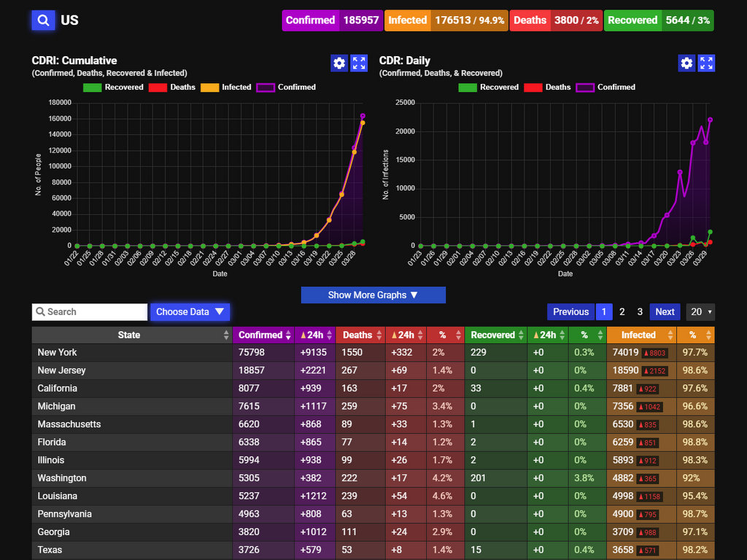Toggle Recovered series in Cumulative legend

(114, 87)
